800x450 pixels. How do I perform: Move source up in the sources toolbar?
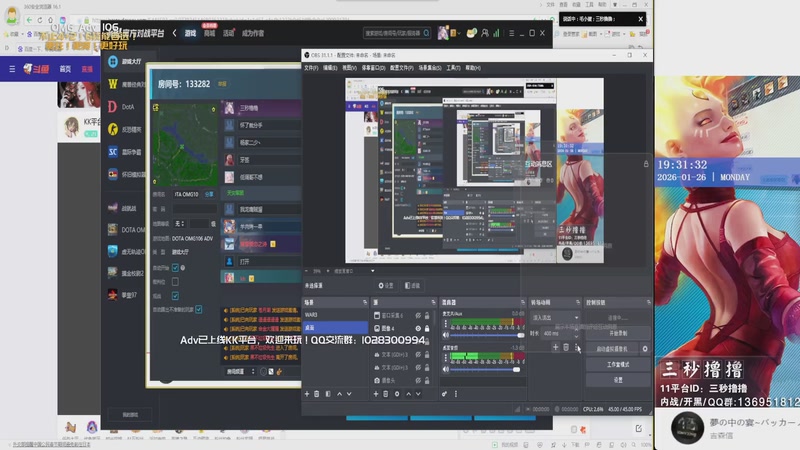pyautogui.click(x=408, y=394)
